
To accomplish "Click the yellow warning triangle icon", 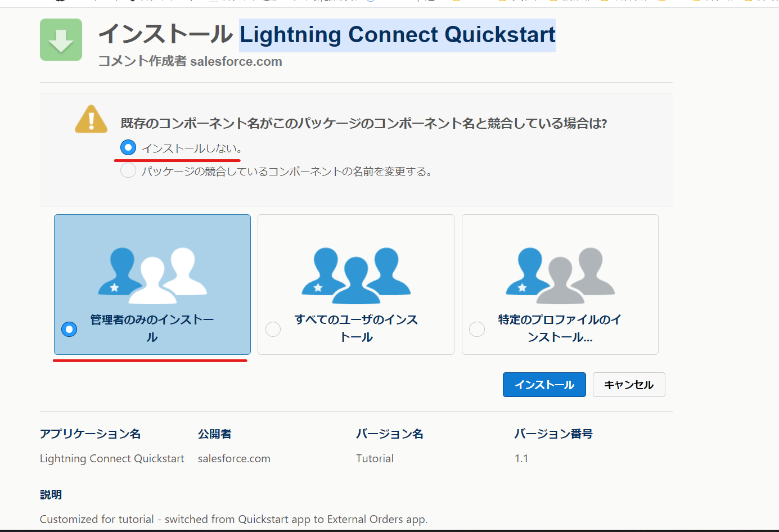I will 91,119.
